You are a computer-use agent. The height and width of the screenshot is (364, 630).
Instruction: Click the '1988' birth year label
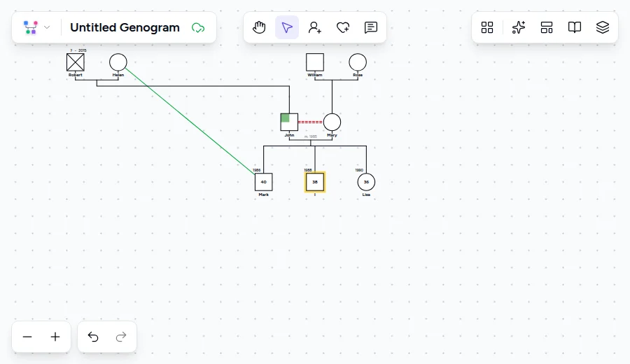coord(308,170)
